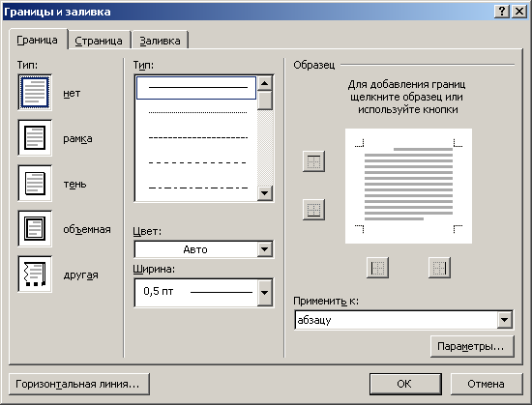Click the line style list's up arrow
The height and width of the screenshot is (405, 532).
(x=265, y=83)
